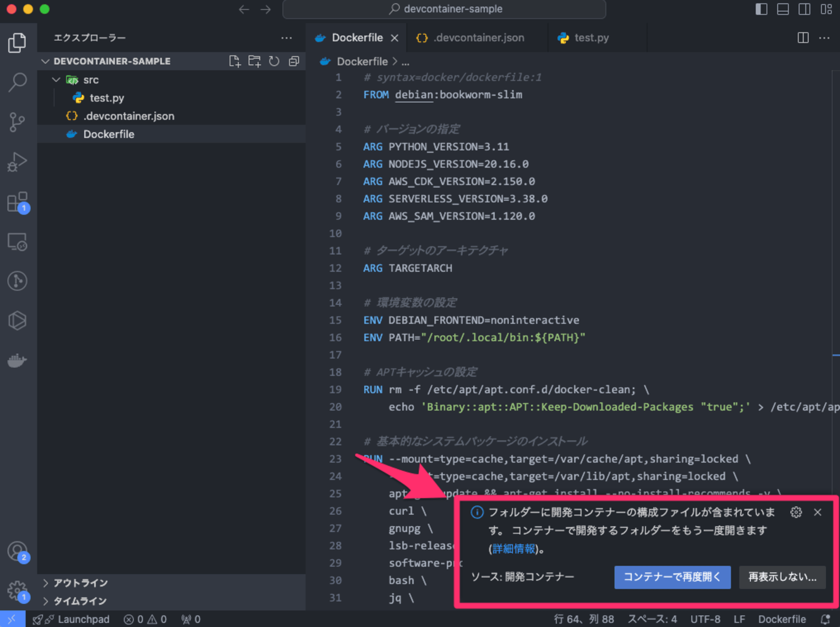The height and width of the screenshot is (627, 840).
Task: Close the dev container notification
Action: tap(817, 512)
